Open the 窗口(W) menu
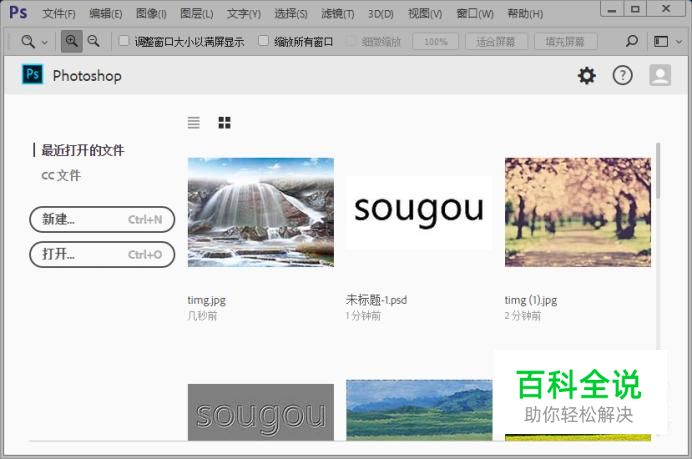Image resolution: width=692 pixels, height=459 pixels. (x=475, y=14)
